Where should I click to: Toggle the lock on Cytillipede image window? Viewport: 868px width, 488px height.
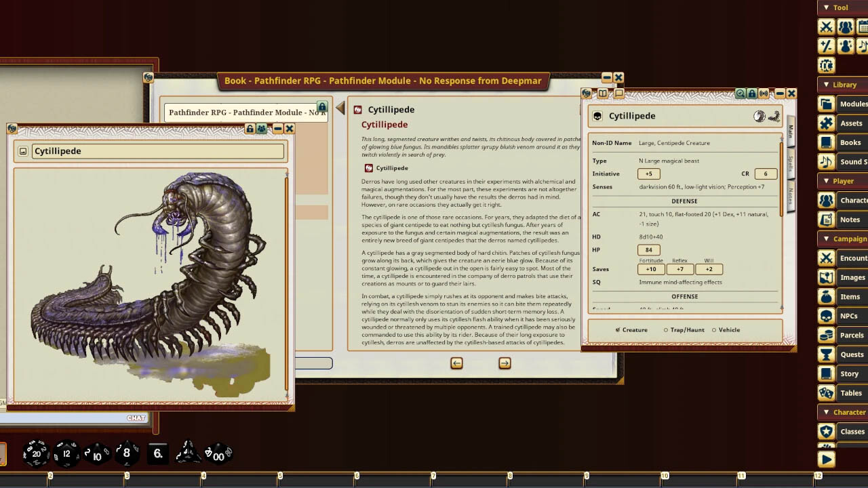[250, 129]
